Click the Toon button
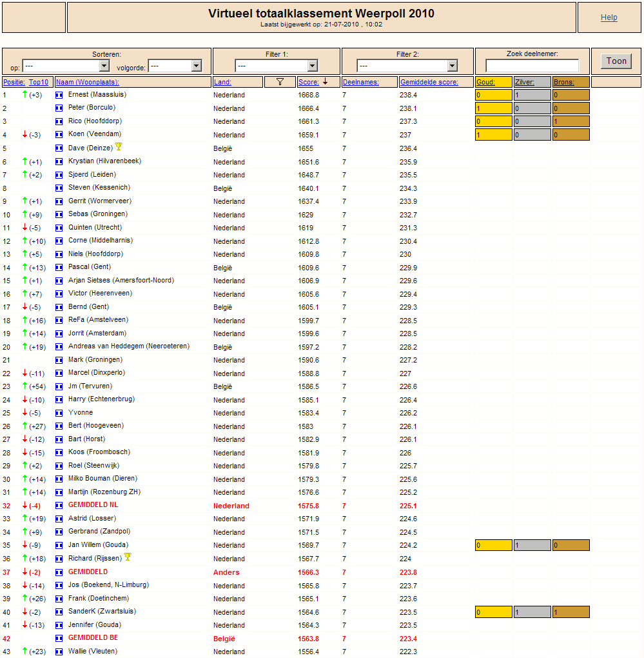The image size is (644, 658). [616, 61]
